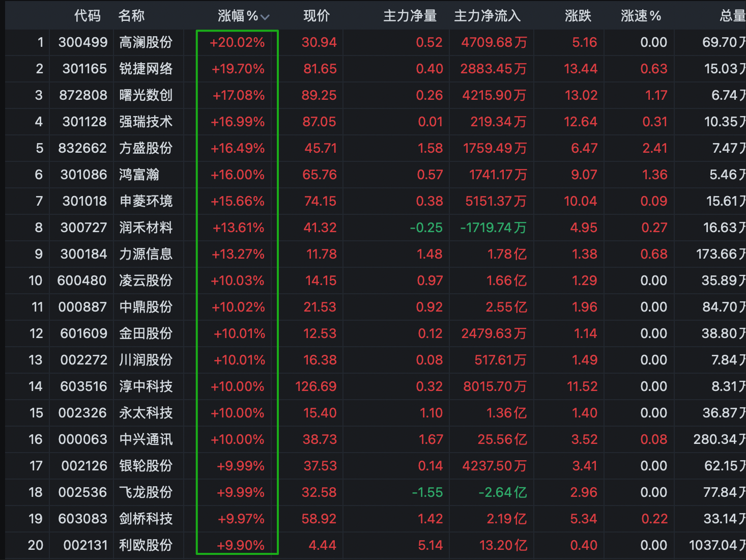Click speed value 1.17

pyautogui.click(x=656, y=95)
